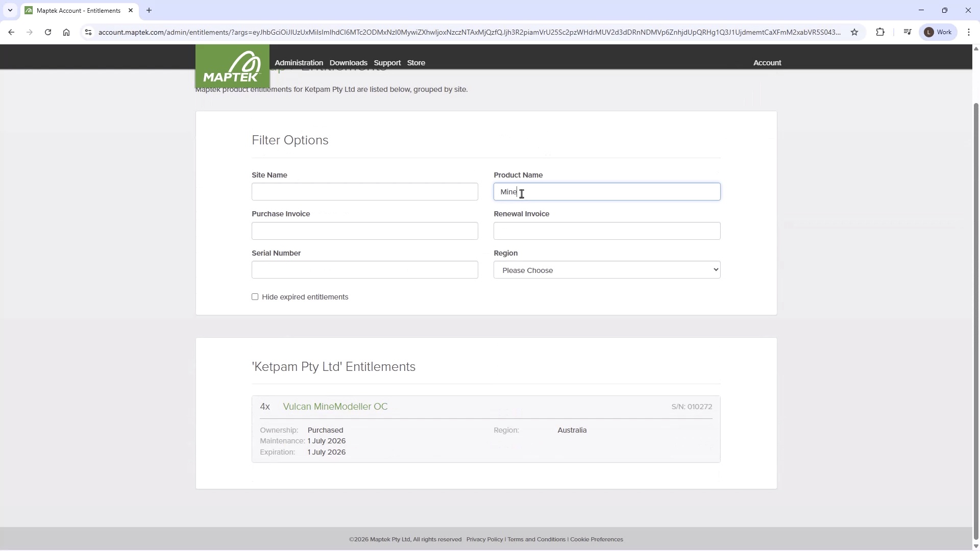
Task: Click the Serial Number input field
Action: pyautogui.click(x=364, y=270)
